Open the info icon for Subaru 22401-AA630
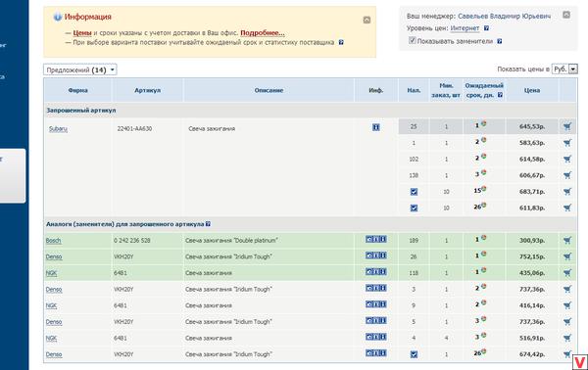Viewport: 588px width, 370px height. point(375,127)
